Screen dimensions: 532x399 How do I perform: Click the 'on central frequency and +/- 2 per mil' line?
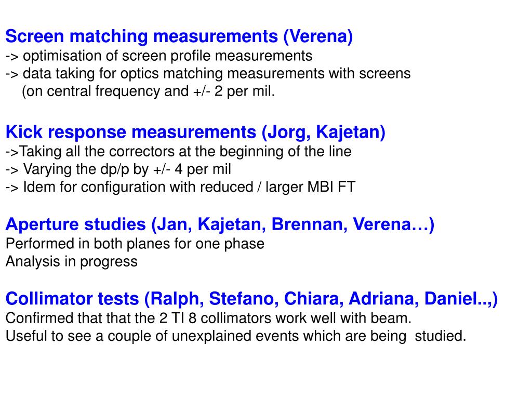tap(148, 91)
